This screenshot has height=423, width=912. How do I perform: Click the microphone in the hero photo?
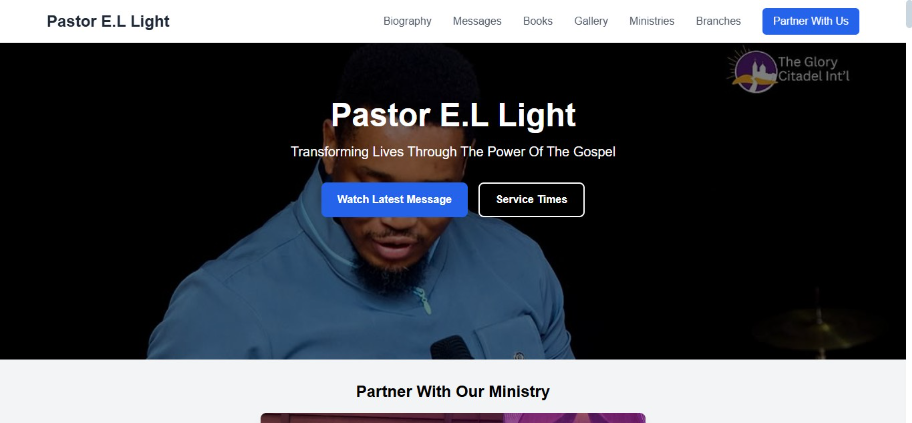point(451,347)
